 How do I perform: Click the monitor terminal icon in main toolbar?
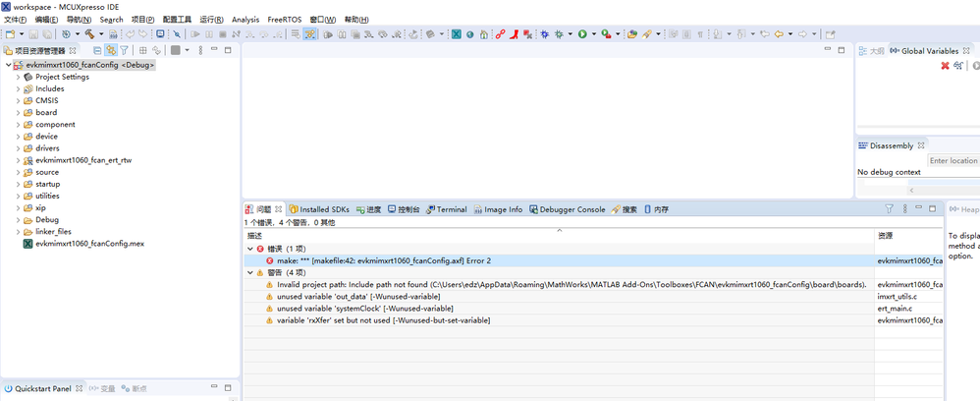coord(160,34)
